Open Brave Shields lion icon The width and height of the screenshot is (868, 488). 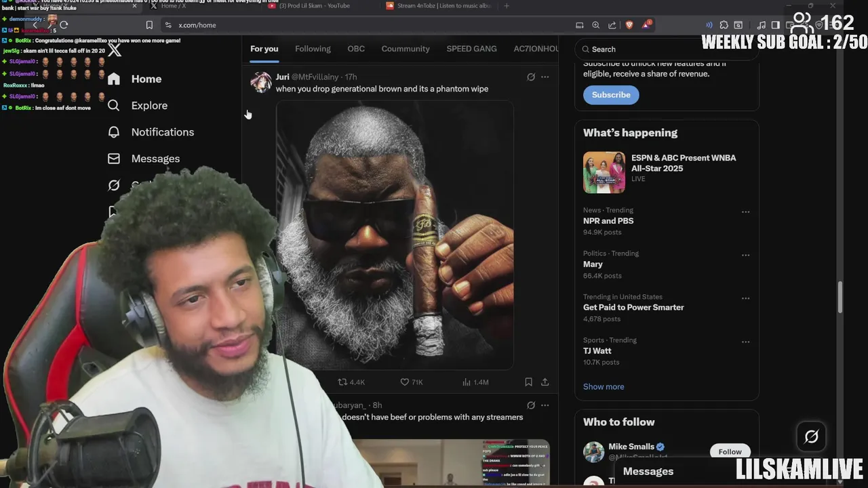click(629, 25)
